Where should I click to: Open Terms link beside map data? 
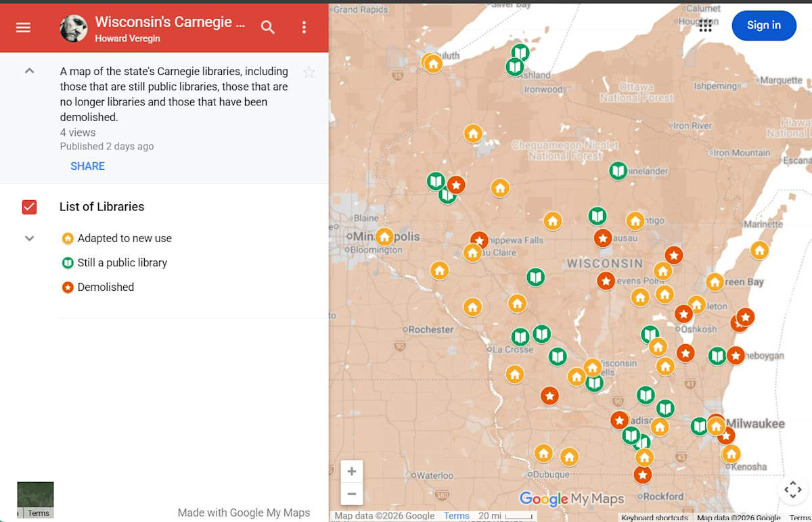[x=456, y=516]
